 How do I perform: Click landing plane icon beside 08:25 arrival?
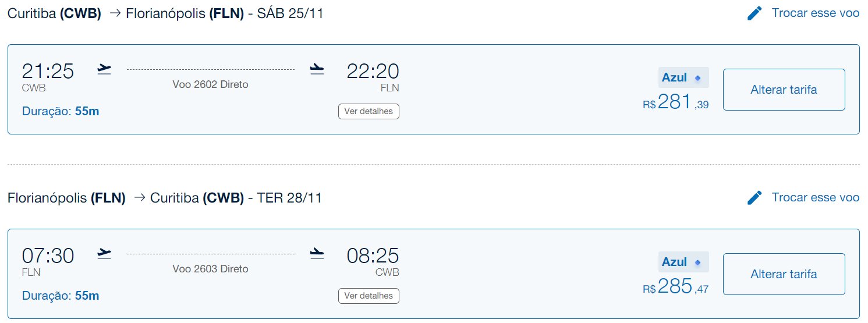coord(317,253)
